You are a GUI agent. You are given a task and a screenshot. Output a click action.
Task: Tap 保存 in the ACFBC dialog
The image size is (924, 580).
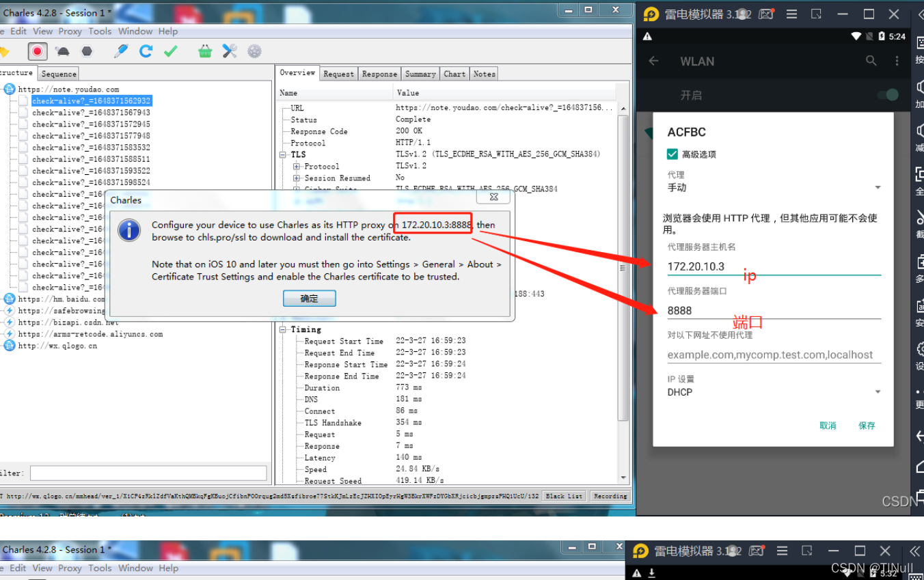coord(867,426)
